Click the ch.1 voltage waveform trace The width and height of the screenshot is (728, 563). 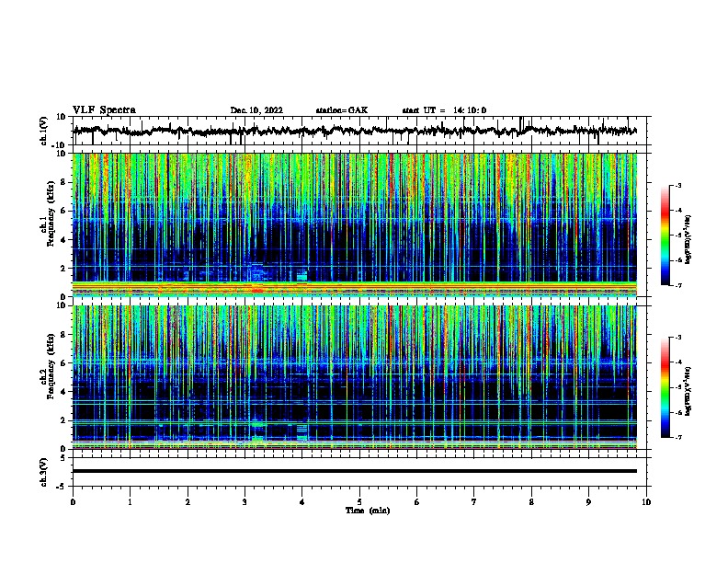pos(355,131)
